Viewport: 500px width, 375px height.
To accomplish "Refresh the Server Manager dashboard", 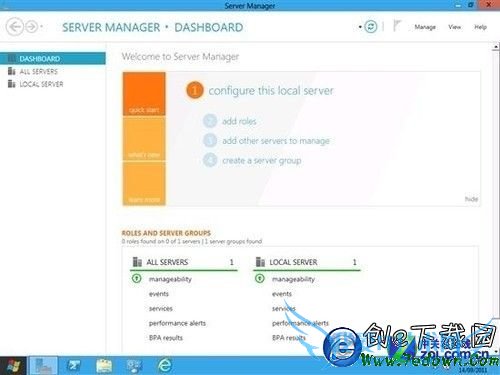I will pyautogui.click(x=371, y=27).
